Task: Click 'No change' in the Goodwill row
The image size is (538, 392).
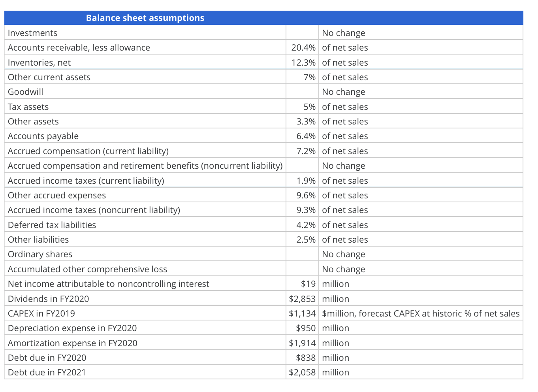Action: tap(344, 92)
